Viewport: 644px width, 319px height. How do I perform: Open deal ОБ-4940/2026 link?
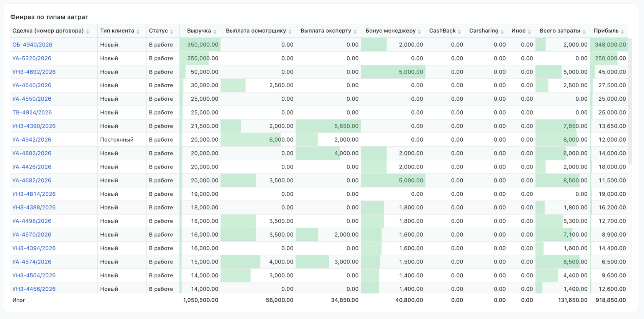click(x=32, y=45)
